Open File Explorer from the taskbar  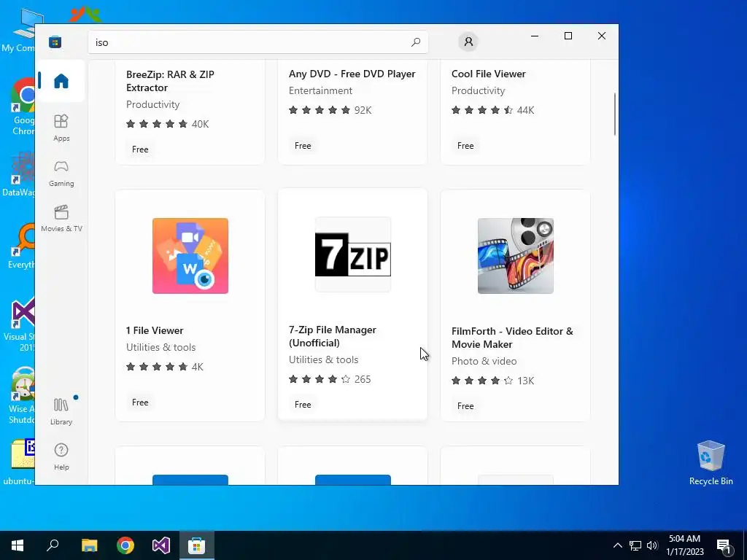tap(89, 545)
